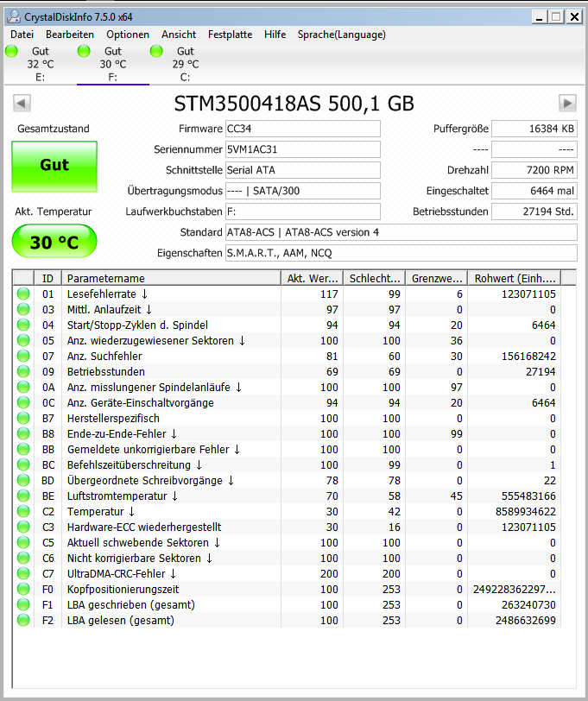Select the E: drive tab
Image resolution: width=588 pixels, height=701 pixels.
(41, 64)
